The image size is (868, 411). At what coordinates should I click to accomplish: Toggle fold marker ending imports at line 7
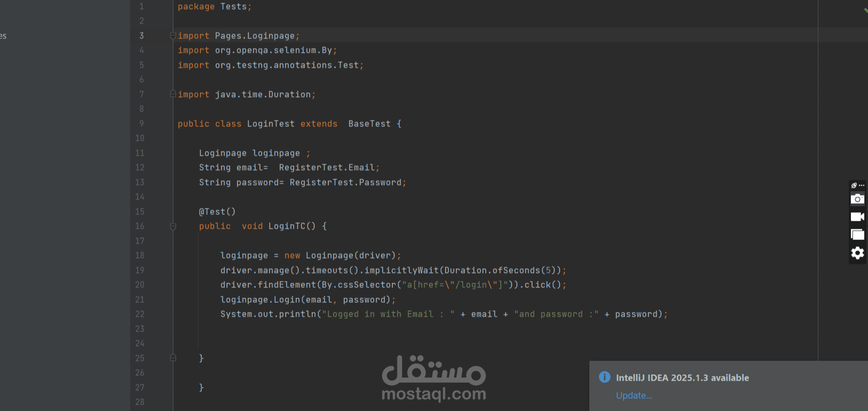point(173,94)
